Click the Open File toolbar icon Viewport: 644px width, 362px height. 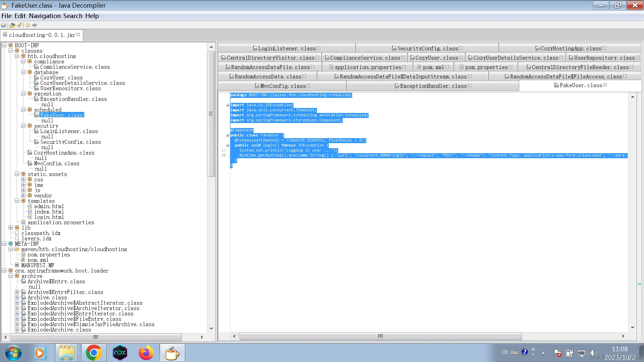pyautogui.click(x=4, y=25)
